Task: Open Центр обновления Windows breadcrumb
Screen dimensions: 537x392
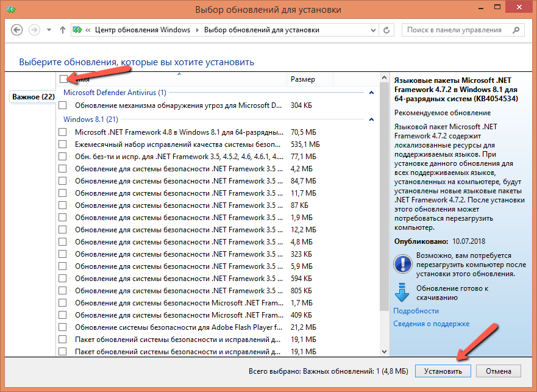Action: pyautogui.click(x=143, y=30)
